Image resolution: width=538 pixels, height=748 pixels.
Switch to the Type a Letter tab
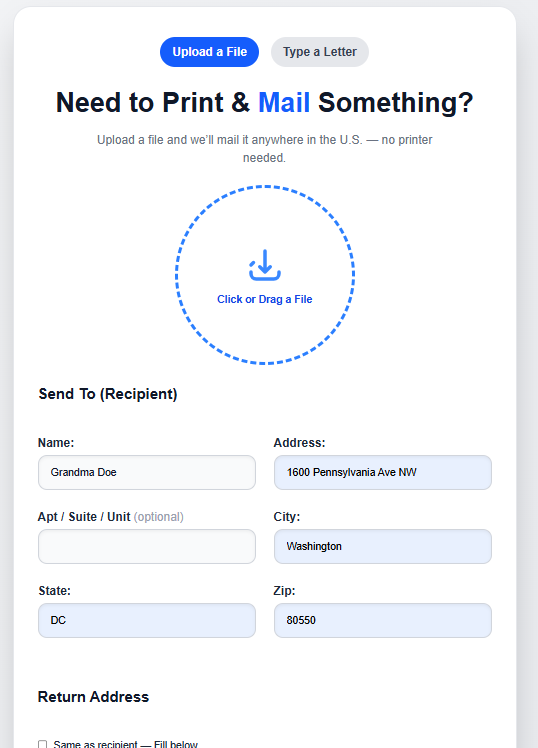point(320,52)
